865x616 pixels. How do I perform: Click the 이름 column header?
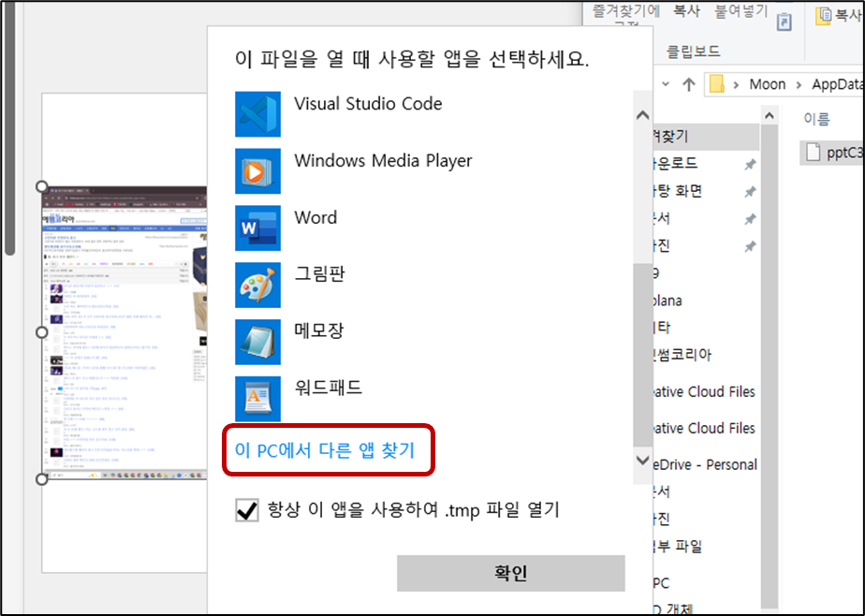pyautogui.click(x=816, y=119)
